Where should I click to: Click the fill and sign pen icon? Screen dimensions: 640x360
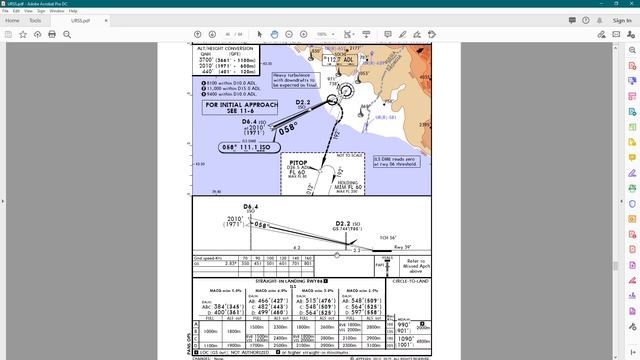601,35
